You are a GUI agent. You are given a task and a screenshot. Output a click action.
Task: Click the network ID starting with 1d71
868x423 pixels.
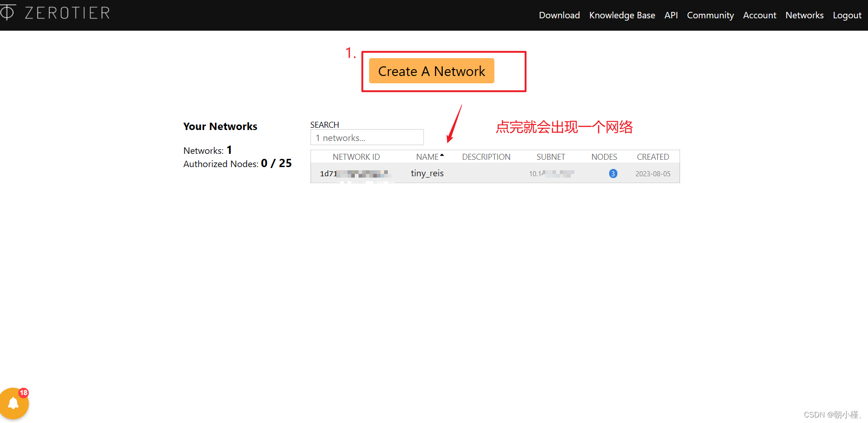click(355, 174)
